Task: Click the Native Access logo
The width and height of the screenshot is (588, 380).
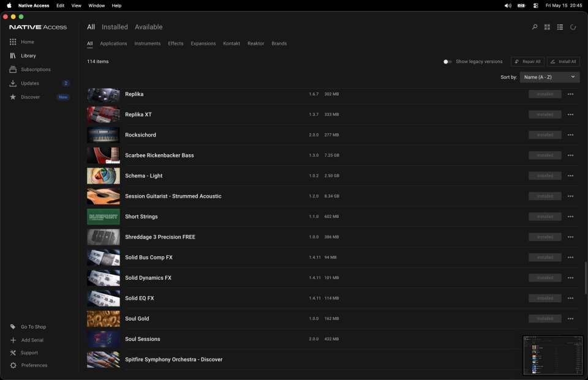Action: (38, 27)
